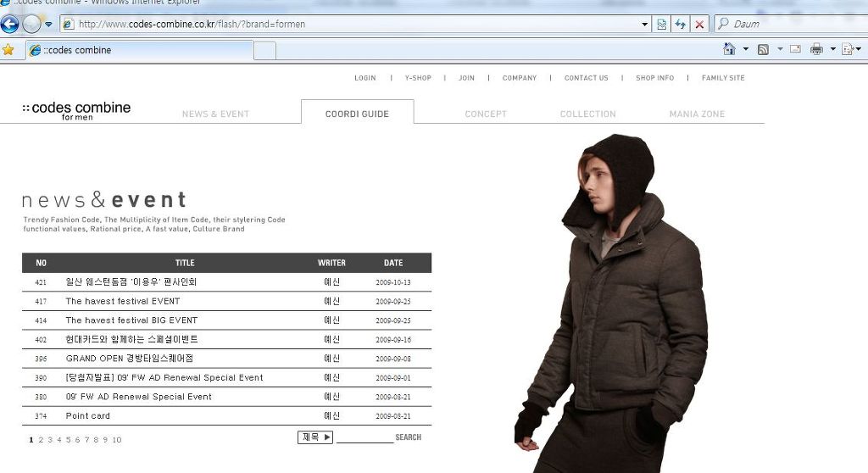868x473 pixels.
Task: Expand the Home button dropdown arrow
Action: tap(746, 49)
